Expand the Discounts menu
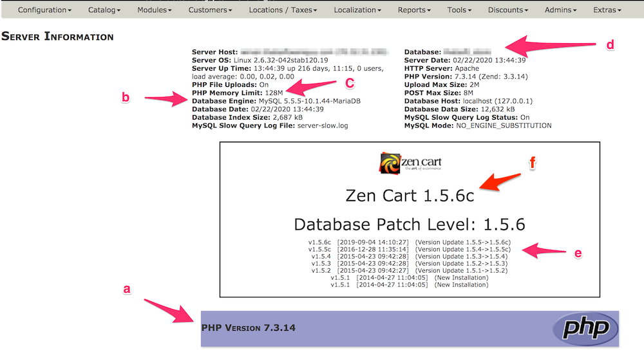644x350 pixels. point(508,10)
